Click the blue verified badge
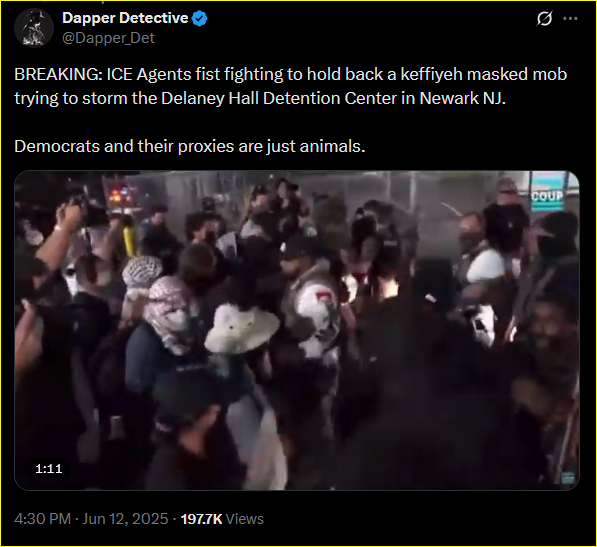Viewport: 597px width, 547px height. [200, 19]
